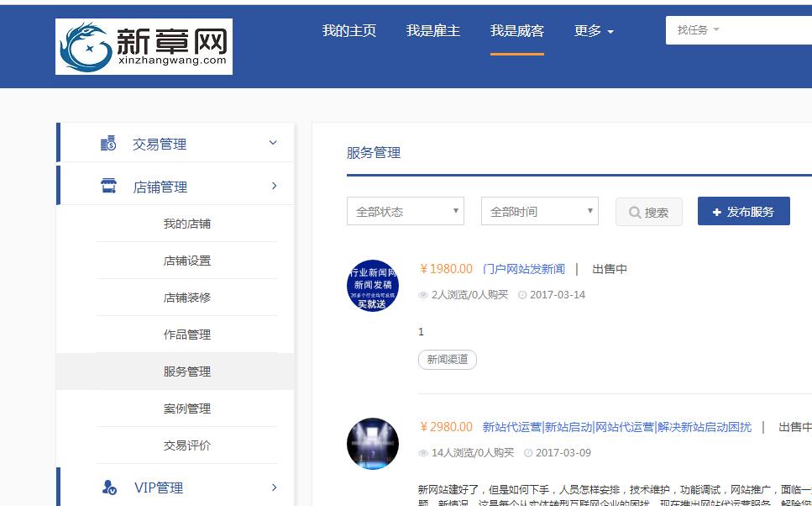Open 店铺装修 in sidebar

click(187, 298)
